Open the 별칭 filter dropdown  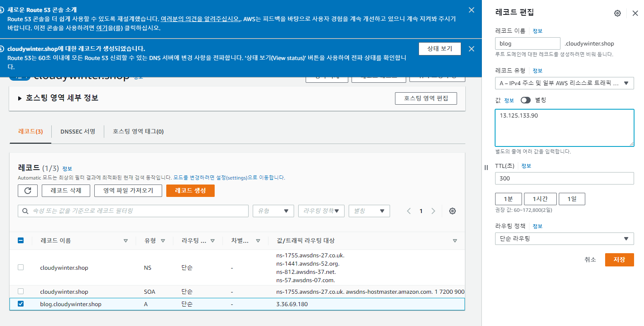coord(369,211)
